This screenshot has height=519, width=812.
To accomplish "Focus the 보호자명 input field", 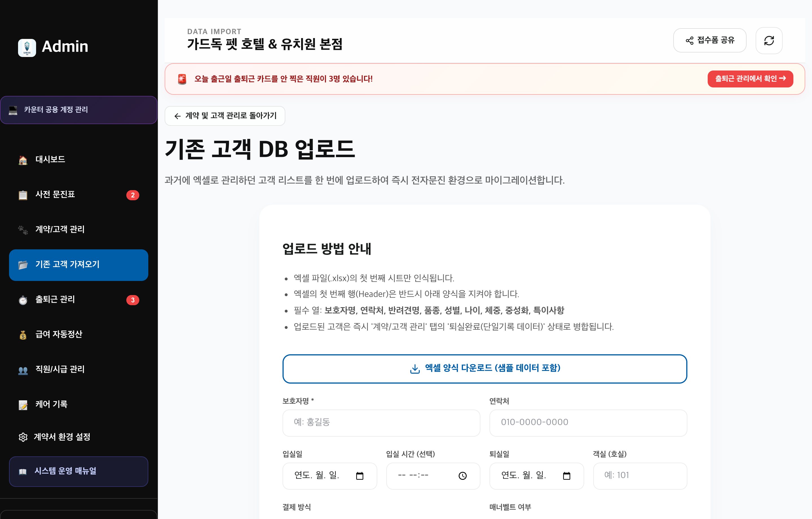I will click(381, 423).
